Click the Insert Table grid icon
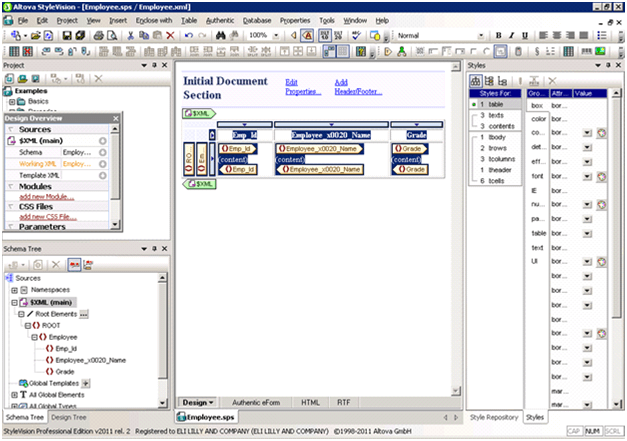The image size is (627, 441). pos(14,51)
